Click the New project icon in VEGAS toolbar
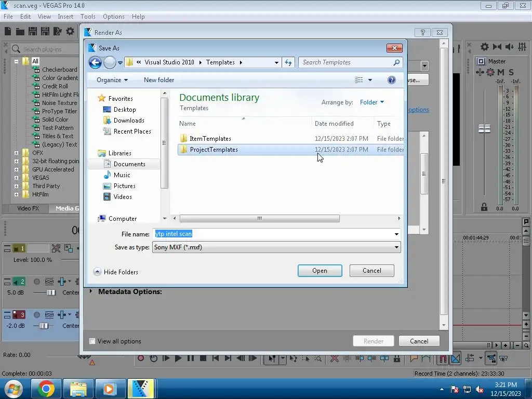This screenshot has height=399, width=532. [8, 32]
